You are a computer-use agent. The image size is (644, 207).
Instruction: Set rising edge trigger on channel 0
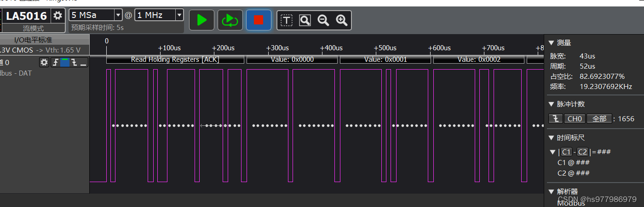tap(55, 62)
